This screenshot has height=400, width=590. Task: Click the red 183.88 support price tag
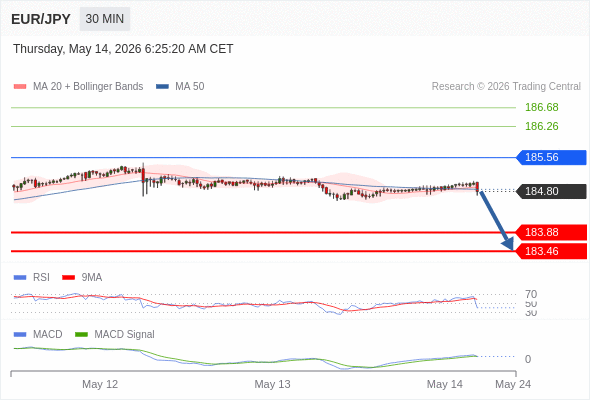pos(551,232)
